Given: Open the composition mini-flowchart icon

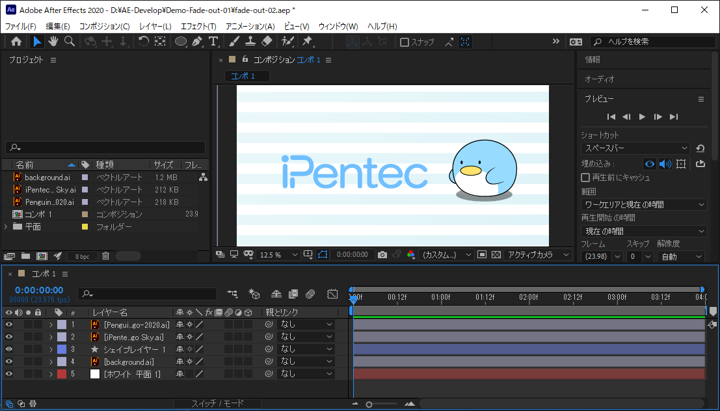Looking at the screenshot, I should [x=233, y=294].
